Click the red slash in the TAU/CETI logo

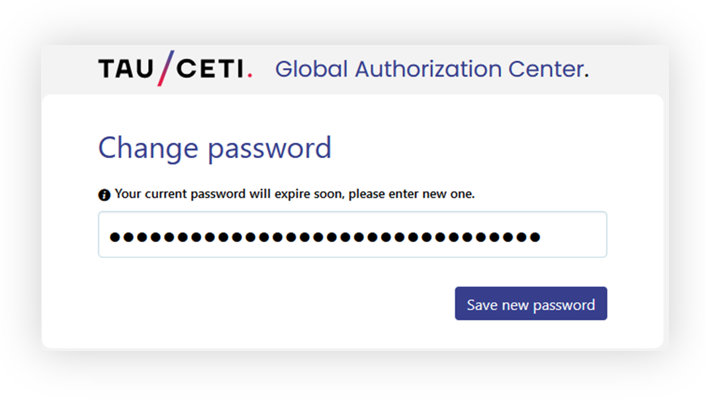click(165, 68)
